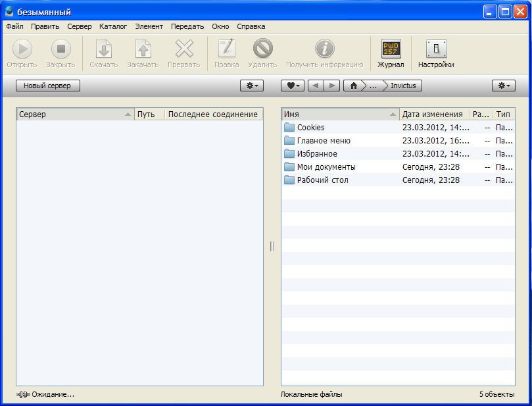This screenshot has width=532, height=406.
Task: Click the Новый сервер button
Action: 47,86
